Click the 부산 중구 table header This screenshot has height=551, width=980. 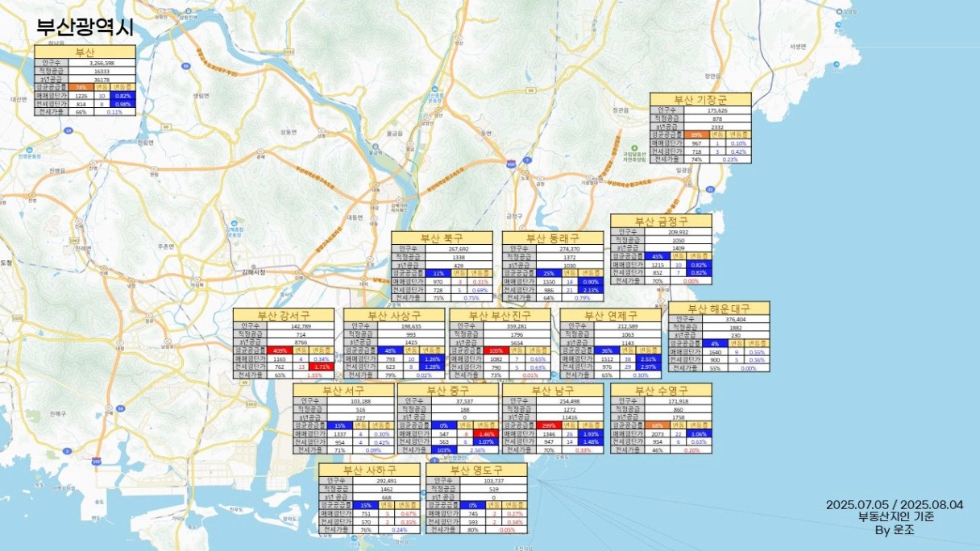pos(447,391)
